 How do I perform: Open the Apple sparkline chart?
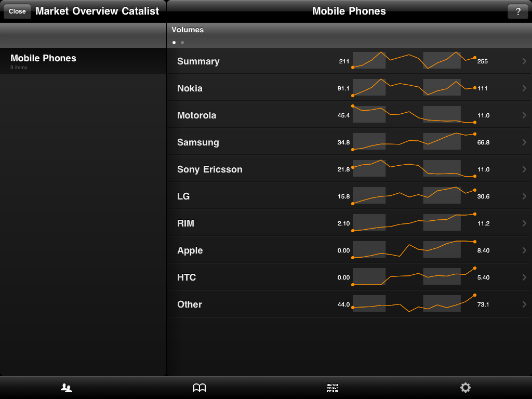pyautogui.click(x=414, y=249)
